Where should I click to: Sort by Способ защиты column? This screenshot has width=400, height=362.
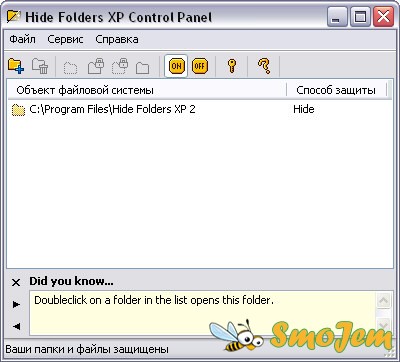click(337, 90)
